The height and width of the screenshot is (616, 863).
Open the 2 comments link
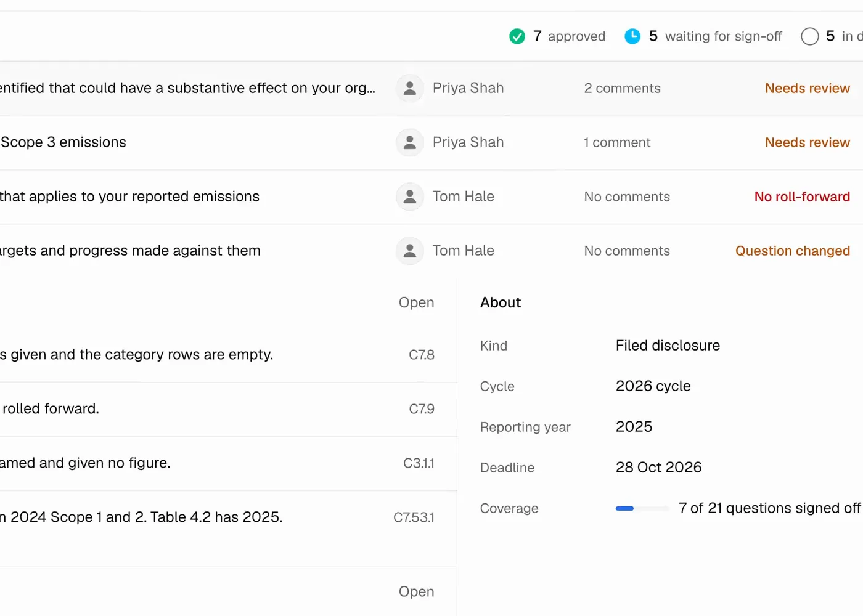click(x=623, y=89)
